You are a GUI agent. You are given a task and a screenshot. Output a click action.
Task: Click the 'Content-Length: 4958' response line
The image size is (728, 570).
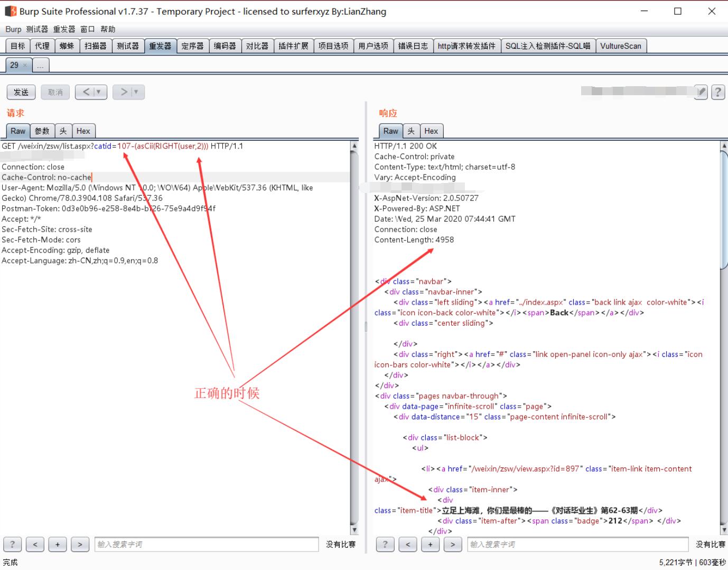point(414,240)
